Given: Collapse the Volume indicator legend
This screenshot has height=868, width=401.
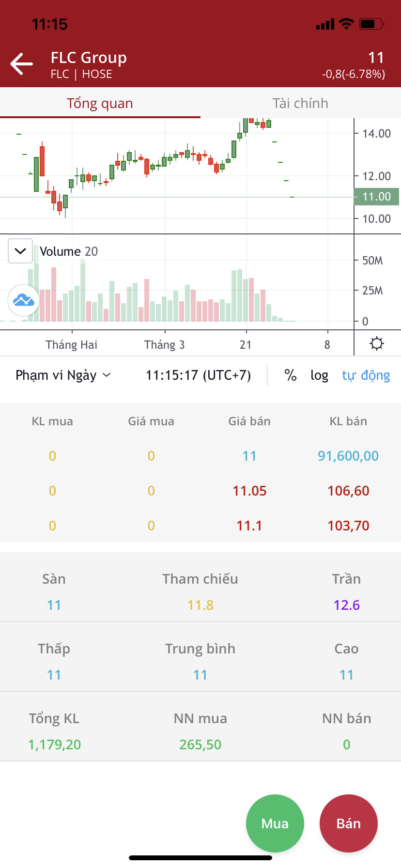Looking at the screenshot, I should (20, 251).
